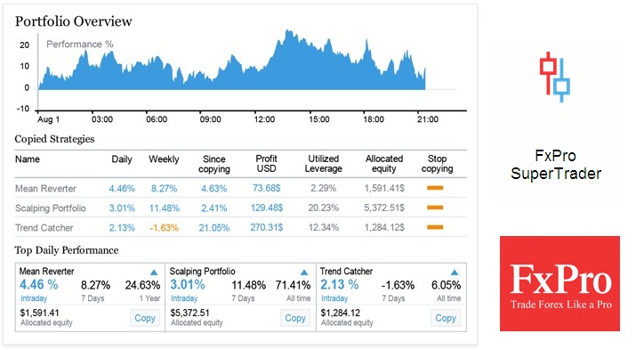Click the blue triangle on Trend Catcher card
The width and height of the screenshot is (644, 350).
click(455, 273)
